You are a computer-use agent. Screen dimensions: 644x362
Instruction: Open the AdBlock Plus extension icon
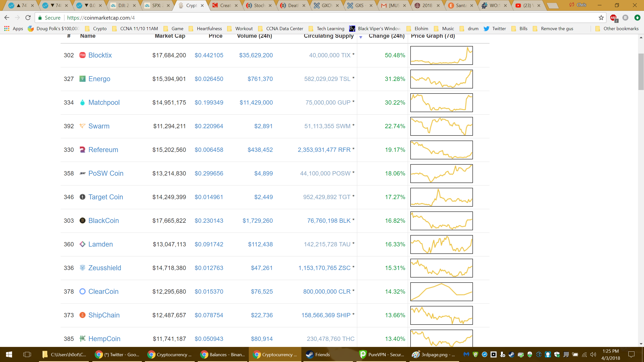(x=613, y=18)
